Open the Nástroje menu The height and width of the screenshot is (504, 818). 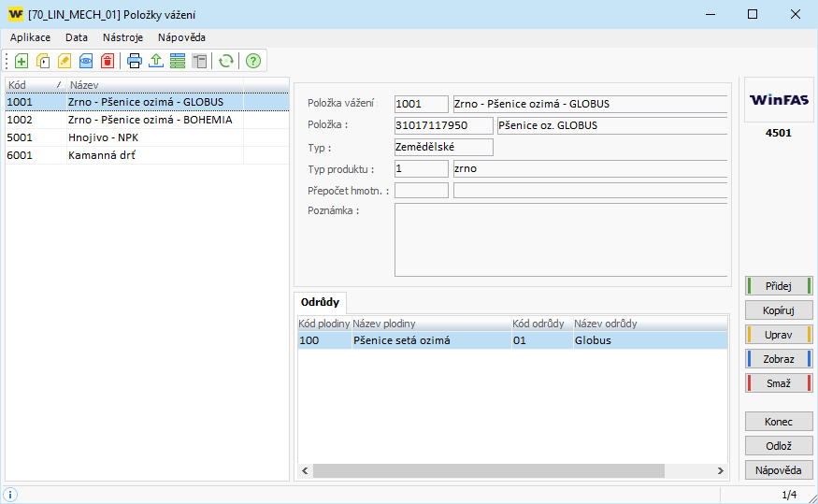pyautogui.click(x=122, y=37)
